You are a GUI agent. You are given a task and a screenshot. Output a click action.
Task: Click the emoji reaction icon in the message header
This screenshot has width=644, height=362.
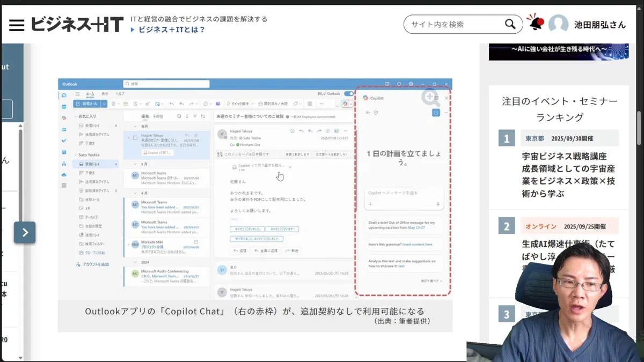(x=292, y=131)
